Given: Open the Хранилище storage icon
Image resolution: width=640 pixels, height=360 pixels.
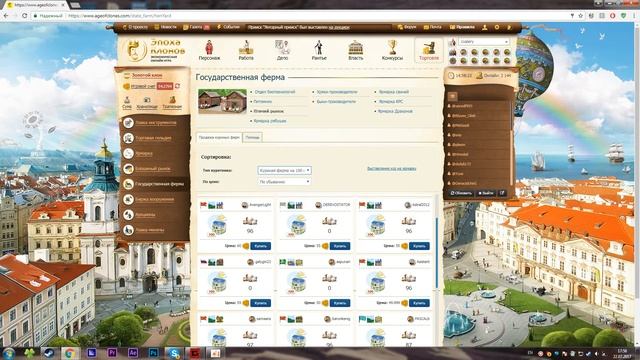Looking at the screenshot, I should coord(147,102).
